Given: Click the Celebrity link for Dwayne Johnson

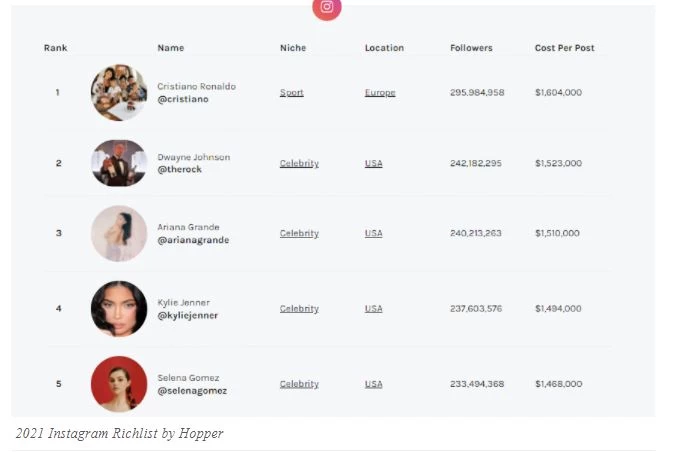Looking at the screenshot, I should point(299,163).
